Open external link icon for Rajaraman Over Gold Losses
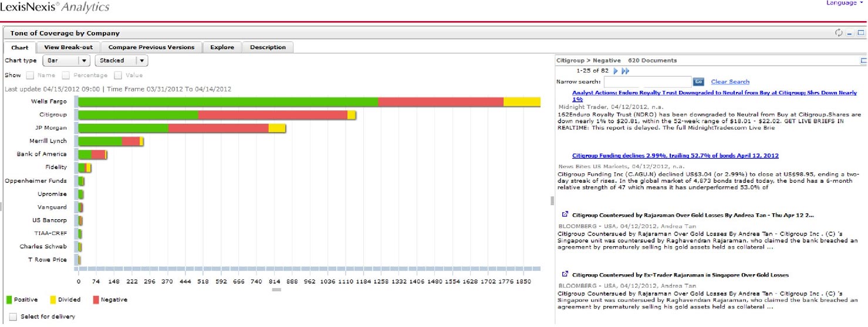Viewport: 868px width, 327px height. point(565,215)
